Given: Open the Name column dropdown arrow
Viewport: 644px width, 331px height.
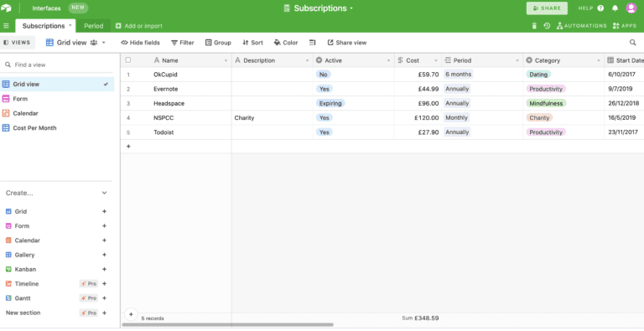Looking at the screenshot, I should 226,61.
